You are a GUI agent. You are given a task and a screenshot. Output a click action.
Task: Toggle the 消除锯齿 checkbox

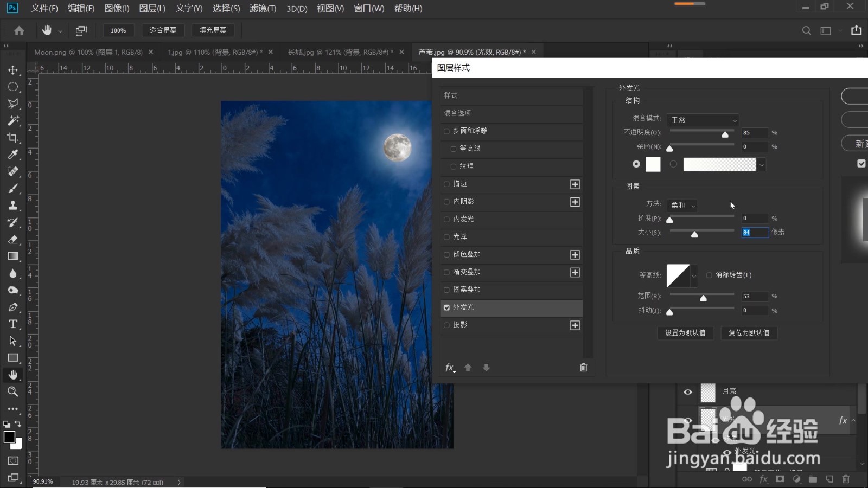709,275
